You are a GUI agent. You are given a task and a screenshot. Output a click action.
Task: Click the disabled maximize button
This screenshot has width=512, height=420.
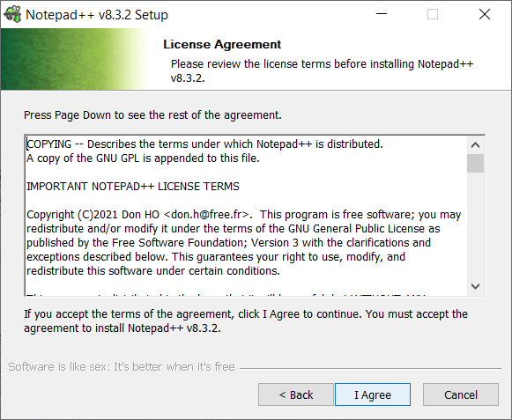[x=433, y=14]
